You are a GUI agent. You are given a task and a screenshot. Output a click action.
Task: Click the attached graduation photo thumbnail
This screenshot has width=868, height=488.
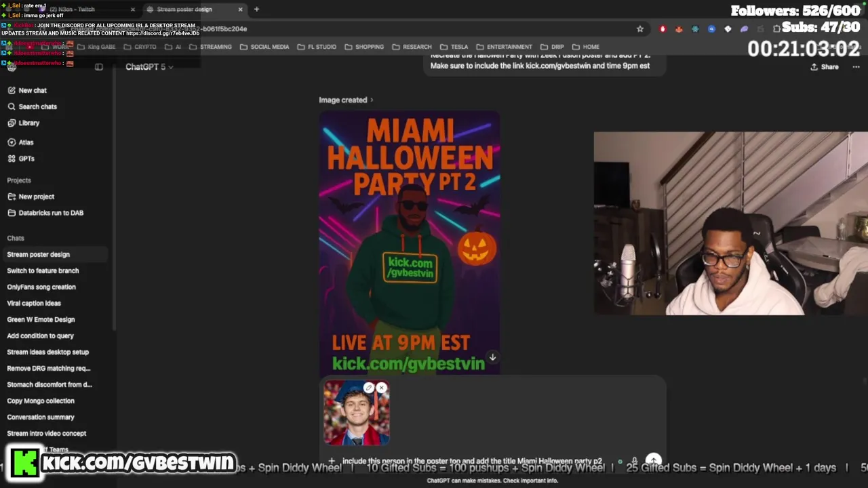click(x=357, y=413)
